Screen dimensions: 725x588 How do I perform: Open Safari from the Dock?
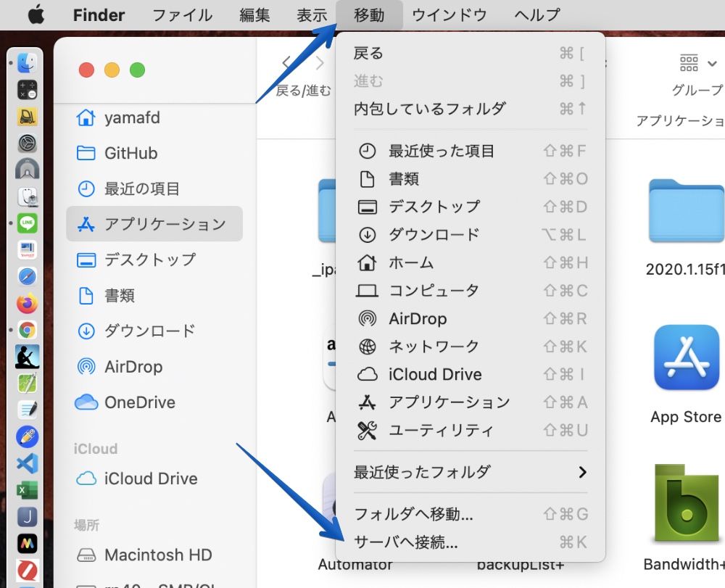[x=28, y=276]
